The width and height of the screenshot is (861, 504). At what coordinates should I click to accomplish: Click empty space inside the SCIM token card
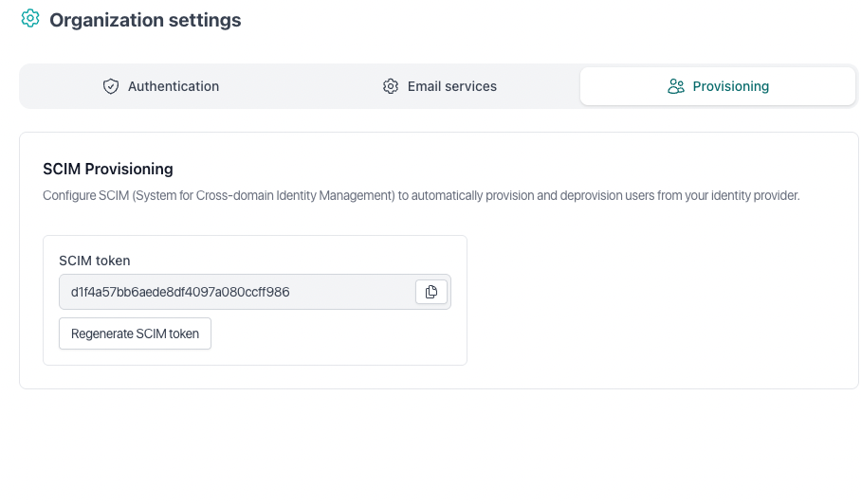pyautogui.click(x=341, y=336)
